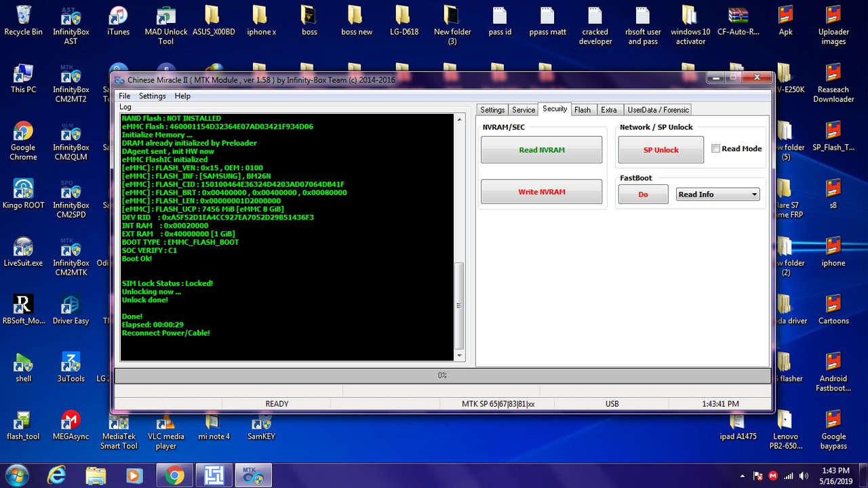Click the READY status bar text
The height and width of the screenshot is (488, 868).
277,403
